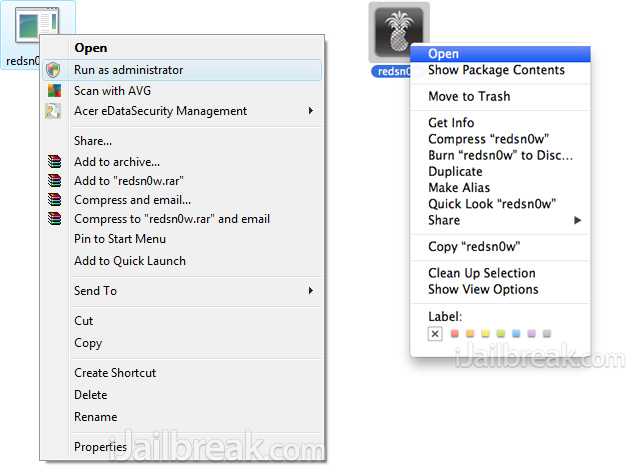Image resolution: width=634 pixels, height=466 pixels.
Task: Select the redsn0w executable icon in Windows
Action: pos(37,25)
